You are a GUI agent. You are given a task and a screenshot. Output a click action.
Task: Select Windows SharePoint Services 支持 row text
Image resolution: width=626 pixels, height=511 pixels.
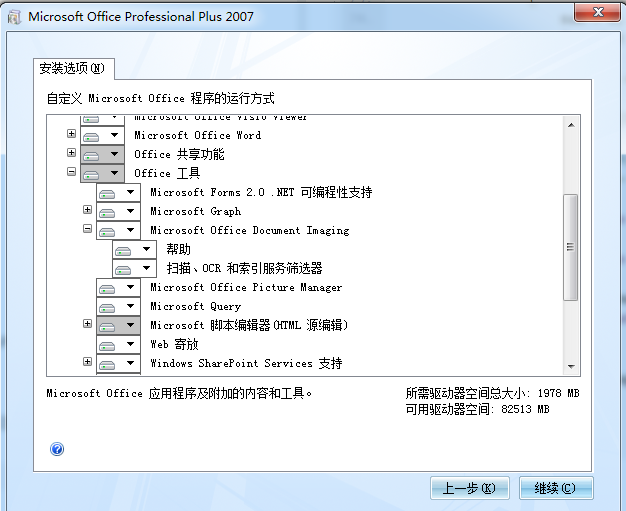[x=246, y=364]
